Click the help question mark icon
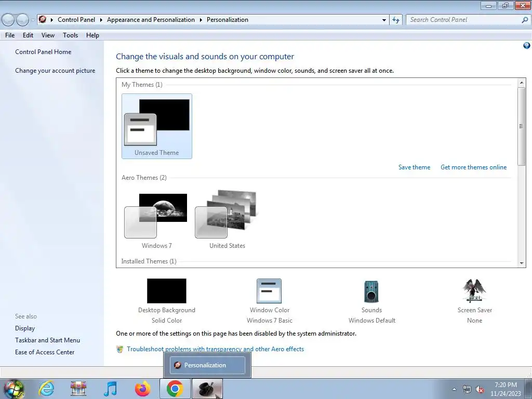The height and width of the screenshot is (399, 532). click(x=527, y=46)
